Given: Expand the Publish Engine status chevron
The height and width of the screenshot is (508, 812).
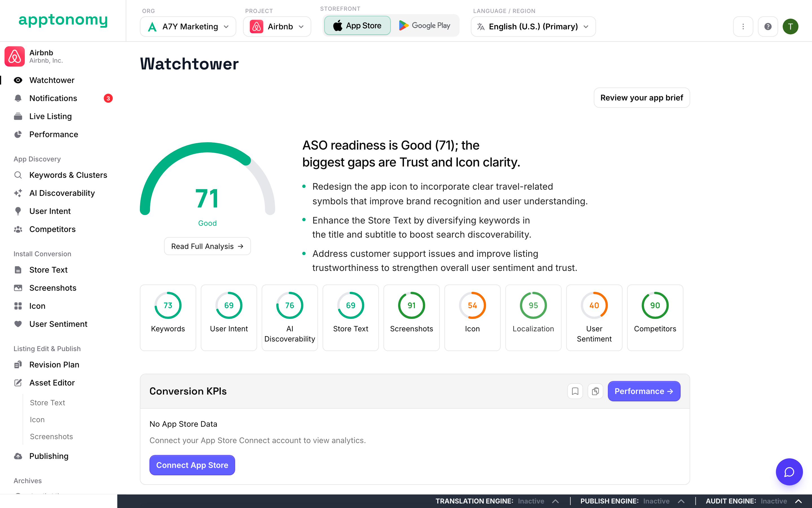Looking at the screenshot, I should click(681, 501).
